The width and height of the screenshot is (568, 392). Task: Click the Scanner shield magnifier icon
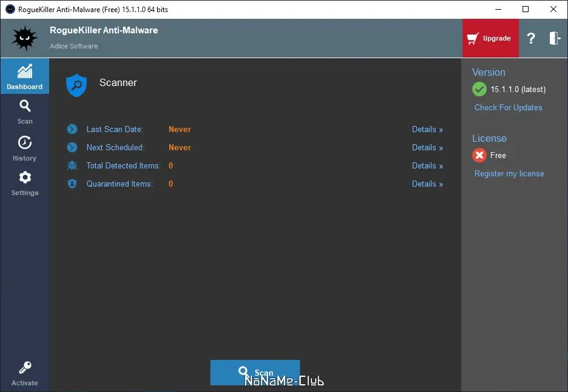click(76, 85)
